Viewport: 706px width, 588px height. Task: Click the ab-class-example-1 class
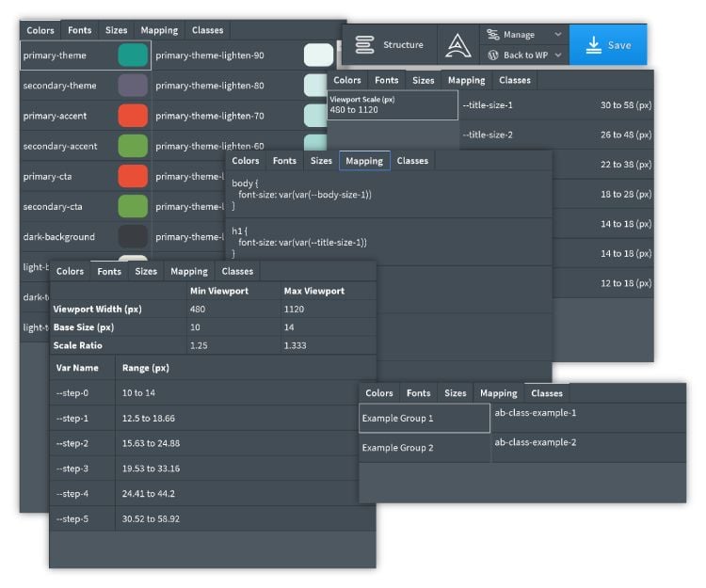pos(536,413)
